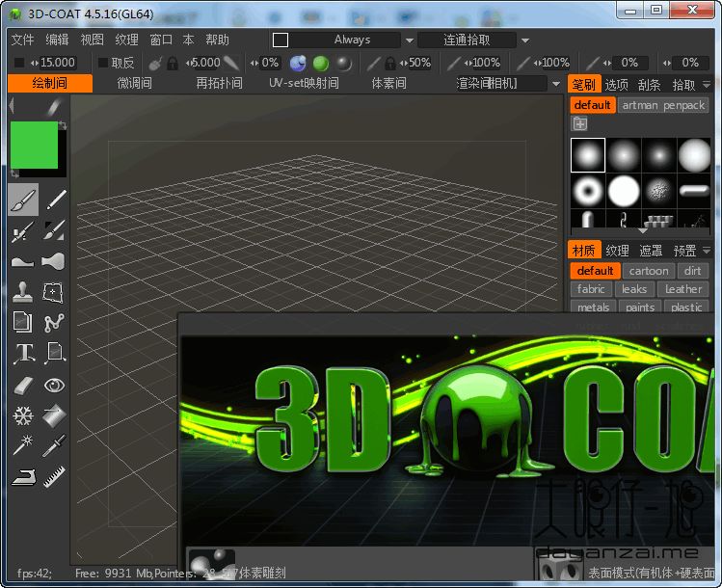Select the transform selection box tool
Image resolution: width=722 pixels, height=588 pixels.
click(53, 292)
